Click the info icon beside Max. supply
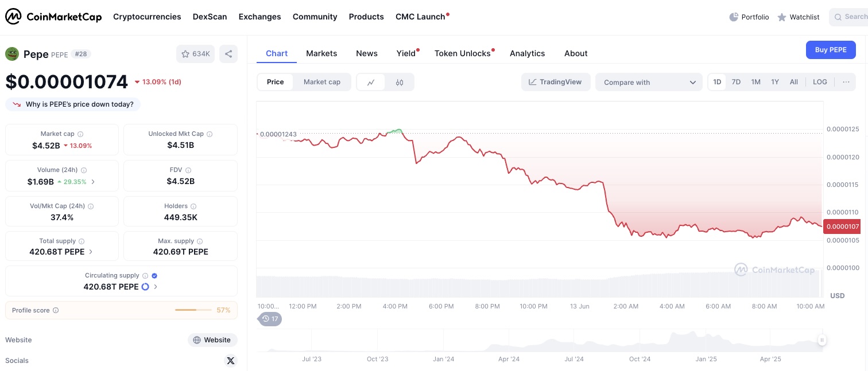The image size is (868, 371). 200,241
